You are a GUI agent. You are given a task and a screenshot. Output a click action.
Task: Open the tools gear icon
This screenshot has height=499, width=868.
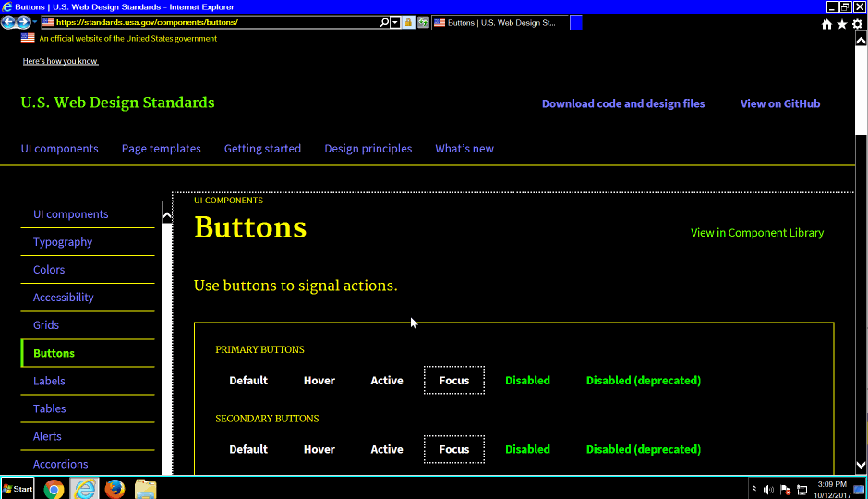click(x=858, y=24)
